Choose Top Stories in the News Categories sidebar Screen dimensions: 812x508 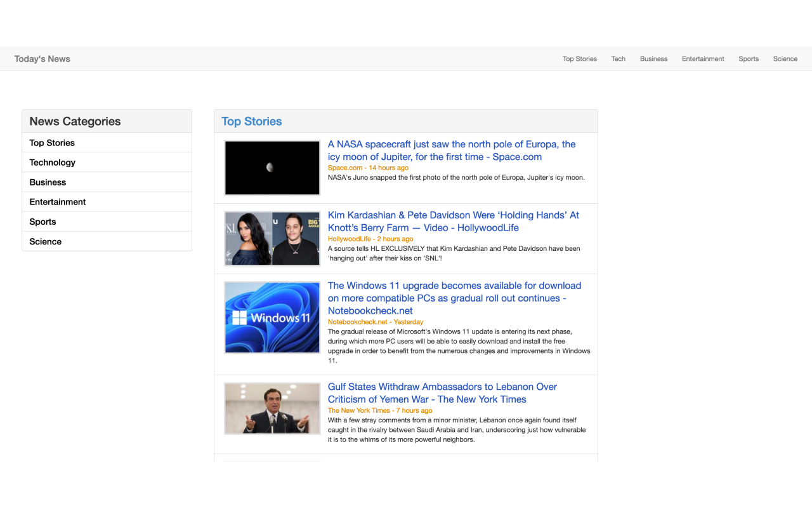coord(52,143)
